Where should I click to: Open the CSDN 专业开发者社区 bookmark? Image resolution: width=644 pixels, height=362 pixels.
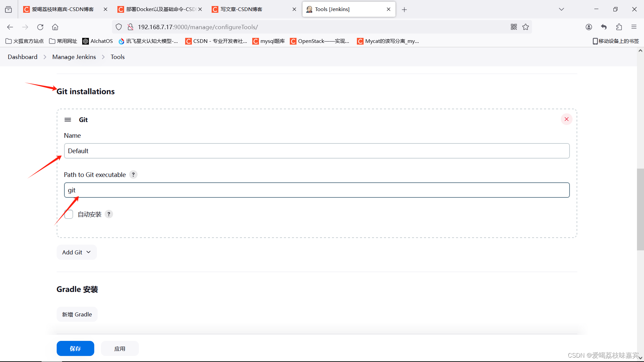216,41
